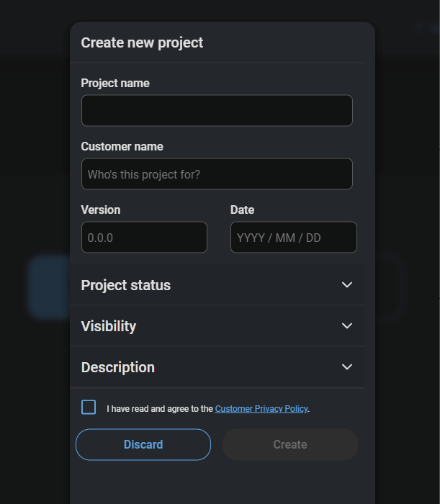Click the Version number field
The width and height of the screenshot is (440, 504).
[x=144, y=238]
